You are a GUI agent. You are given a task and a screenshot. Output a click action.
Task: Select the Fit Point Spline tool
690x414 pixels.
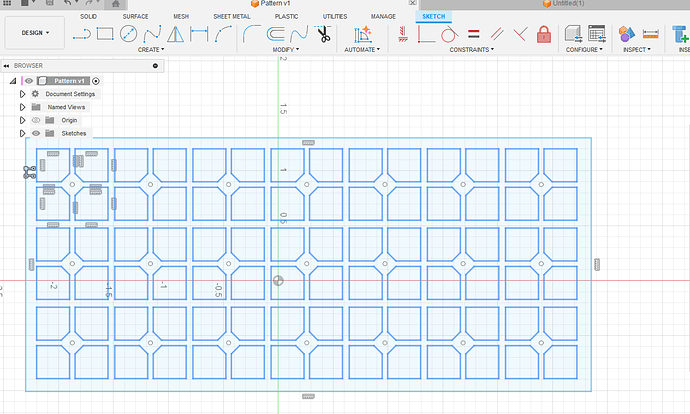pyautogui.click(x=152, y=34)
